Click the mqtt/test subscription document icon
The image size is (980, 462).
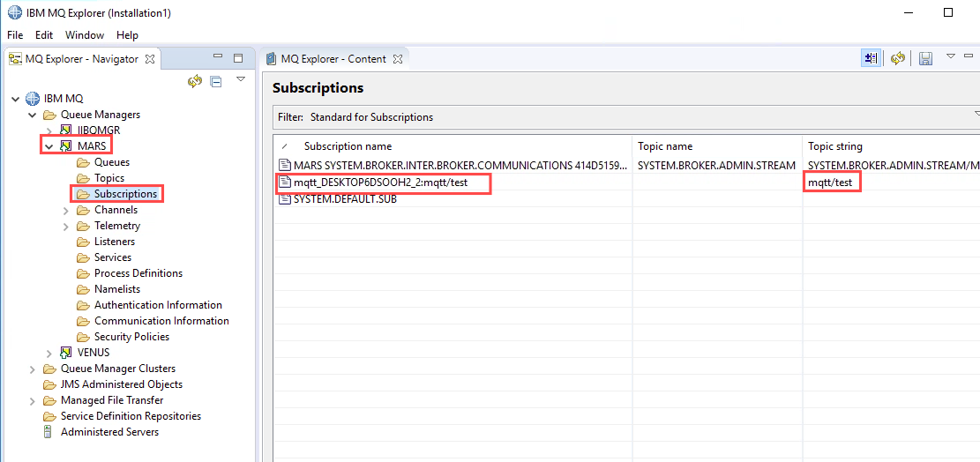pyautogui.click(x=286, y=183)
